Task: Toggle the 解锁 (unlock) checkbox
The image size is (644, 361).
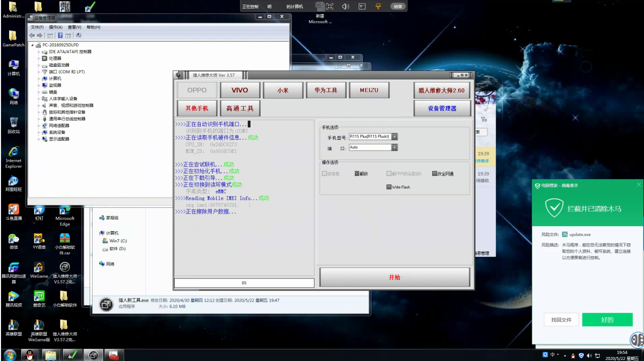Action: (x=357, y=173)
